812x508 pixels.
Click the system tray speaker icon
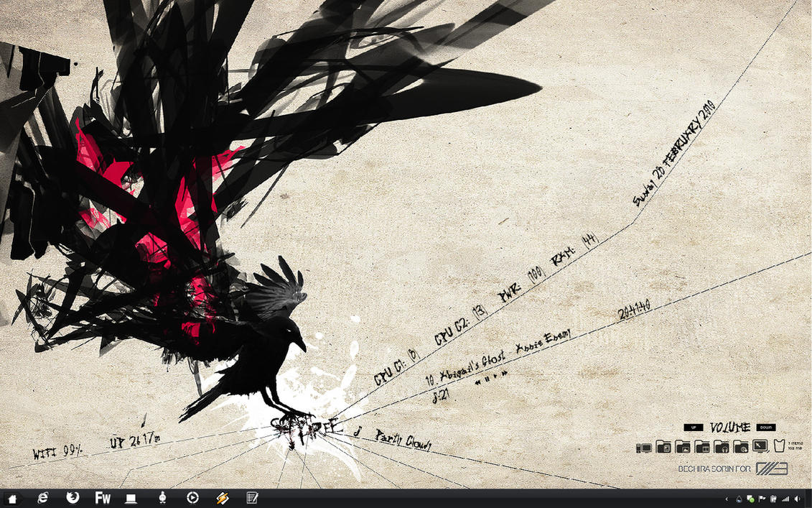point(797,499)
